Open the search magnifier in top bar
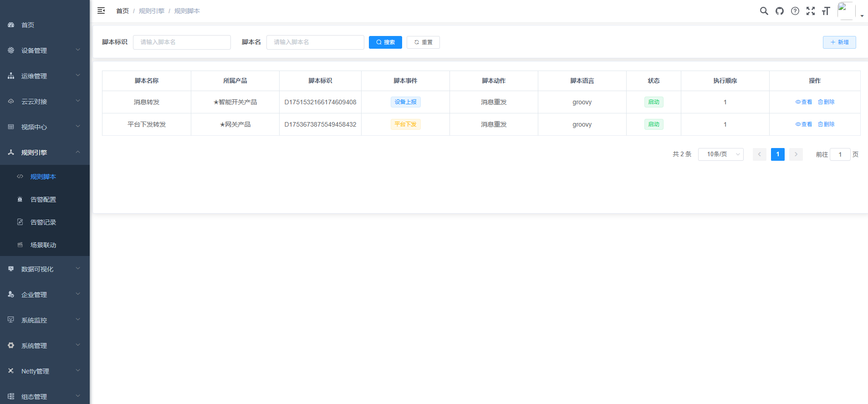This screenshot has width=868, height=404. point(764,11)
